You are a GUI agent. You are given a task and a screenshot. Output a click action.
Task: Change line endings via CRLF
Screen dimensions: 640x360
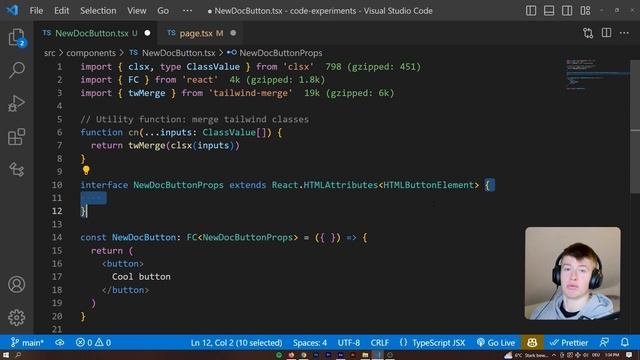[380, 342]
